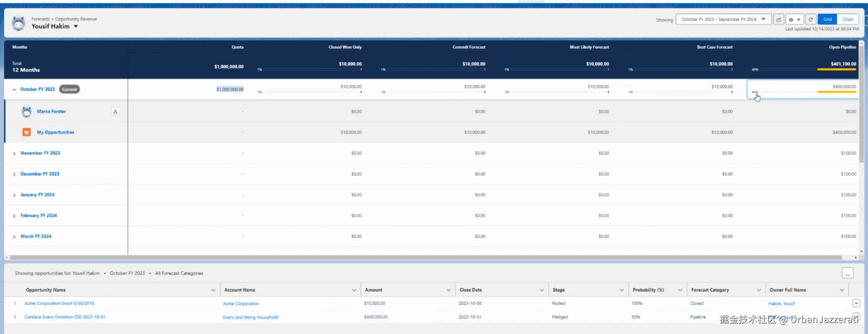This screenshot has height=334, width=868.
Task: Click the Forecasts breadcrumb
Action: pyautogui.click(x=41, y=19)
